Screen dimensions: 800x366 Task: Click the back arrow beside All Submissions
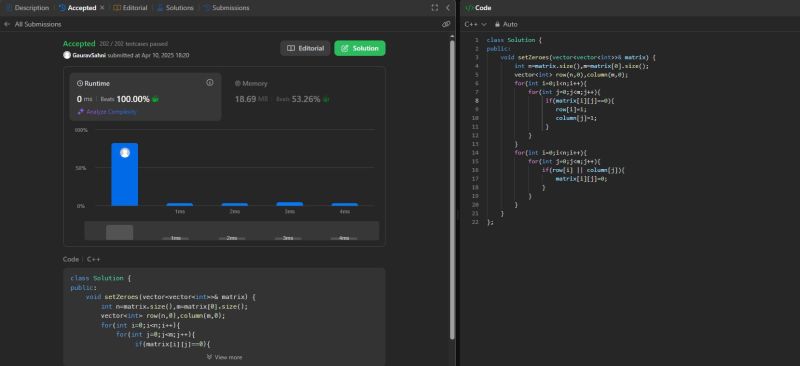(x=7, y=24)
